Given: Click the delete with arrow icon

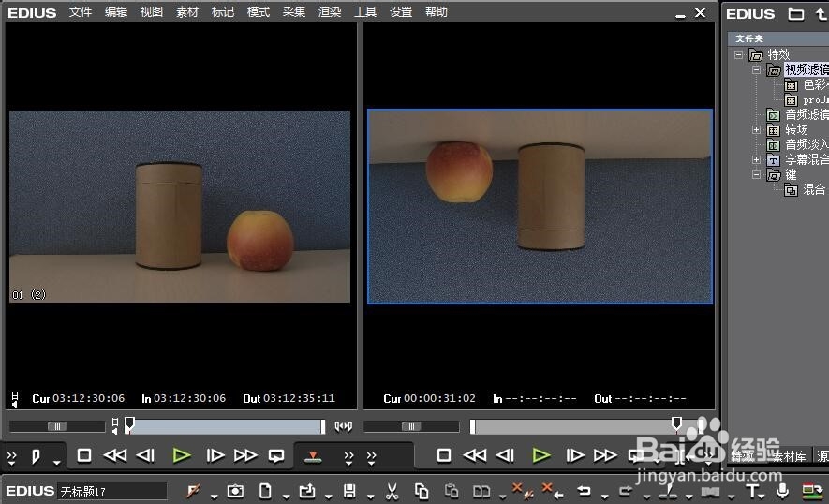Looking at the screenshot, I should coord(553,491).
